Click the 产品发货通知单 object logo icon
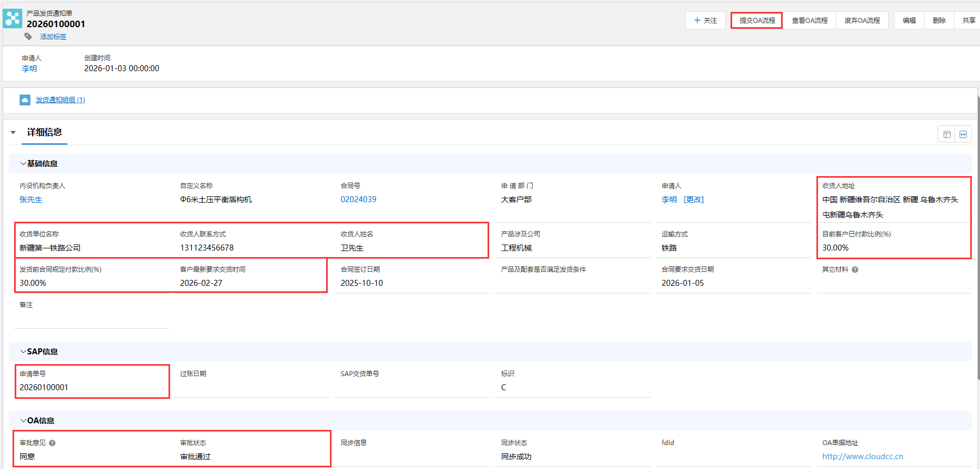This screenshot has height=469, width=980. 13,18
